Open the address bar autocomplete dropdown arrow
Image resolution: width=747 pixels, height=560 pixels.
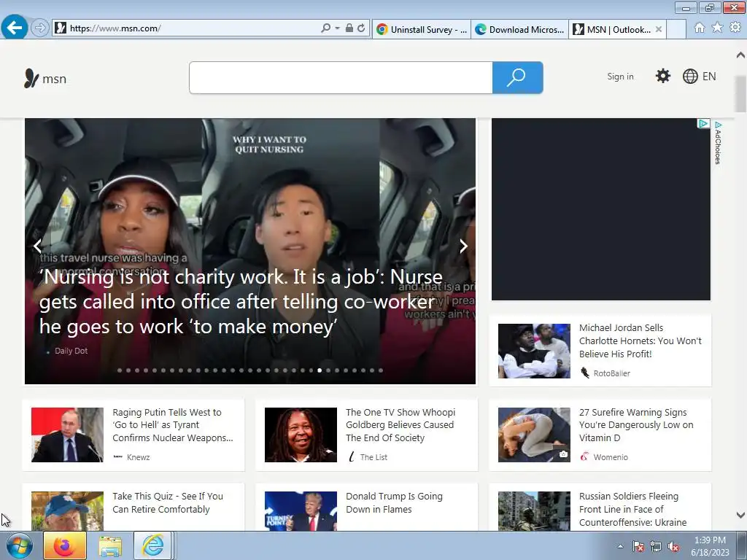click(337, 28)
